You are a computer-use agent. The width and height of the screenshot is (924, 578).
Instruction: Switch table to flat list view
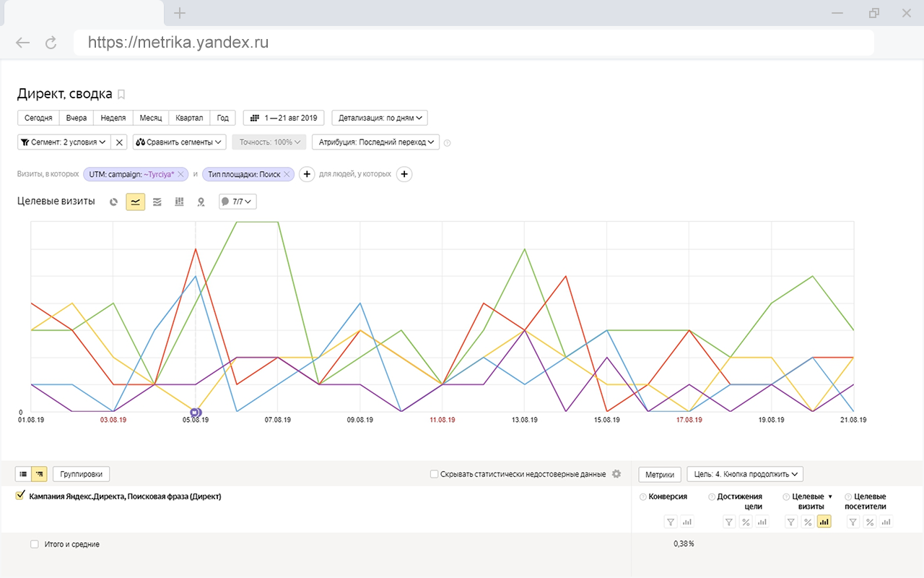coord(23,474)
